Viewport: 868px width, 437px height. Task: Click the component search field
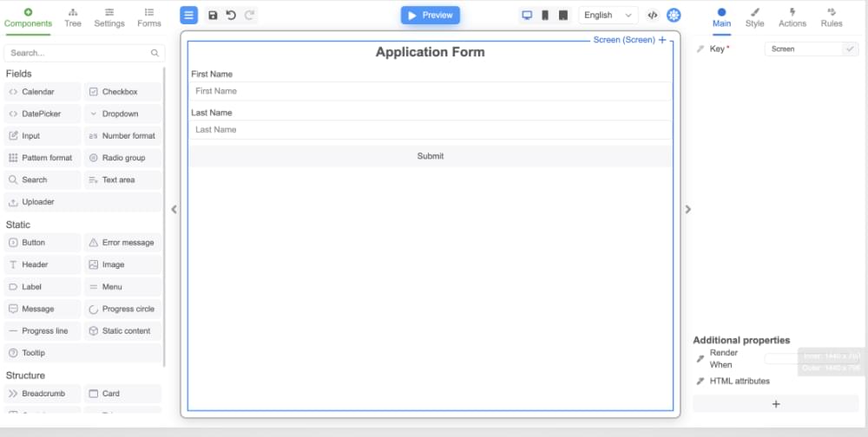[84, 53]
